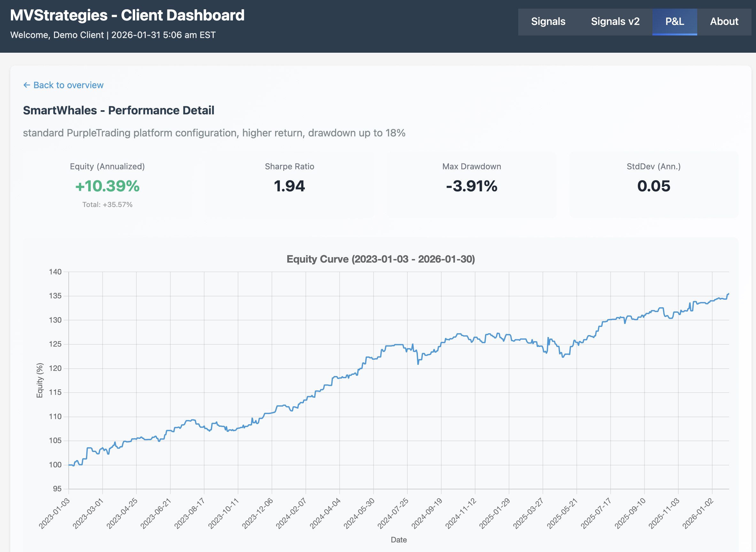This screenshot has height=552, width=756.
Task: Click the 2026-01-02 x-axis date label
Action: [698, 513]
